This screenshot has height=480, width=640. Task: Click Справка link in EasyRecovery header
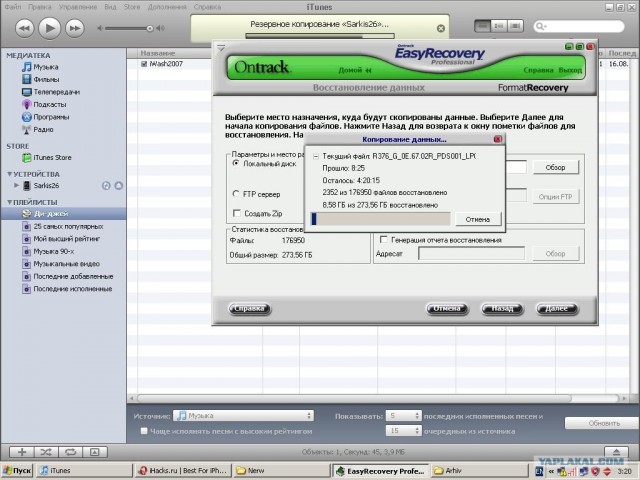click(538, 70)
